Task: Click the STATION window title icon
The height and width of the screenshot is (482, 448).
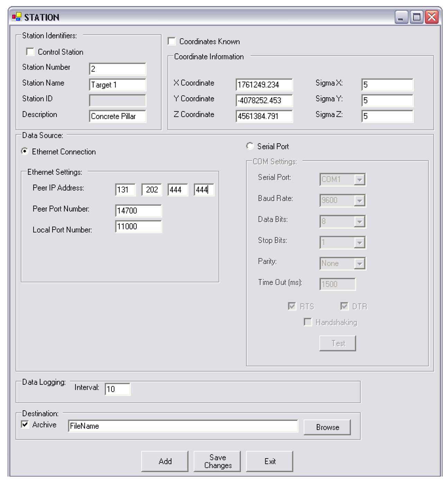Action: point(16,17)
